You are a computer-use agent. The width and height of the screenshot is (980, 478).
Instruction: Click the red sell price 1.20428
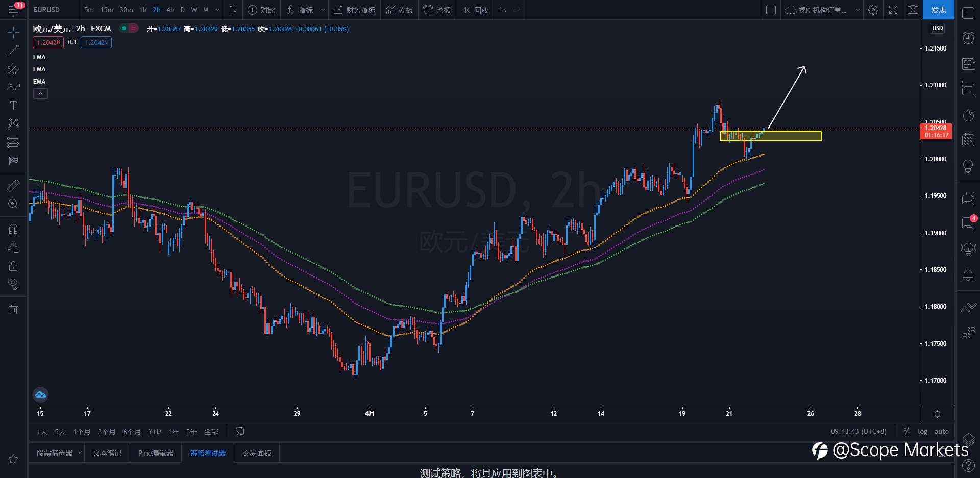click(x=48, y=42)
